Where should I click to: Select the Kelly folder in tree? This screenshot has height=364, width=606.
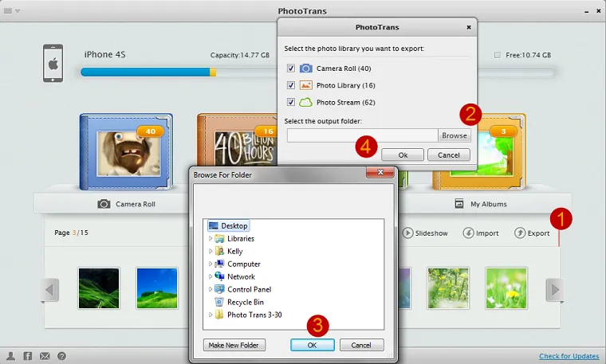coord(234,251)
